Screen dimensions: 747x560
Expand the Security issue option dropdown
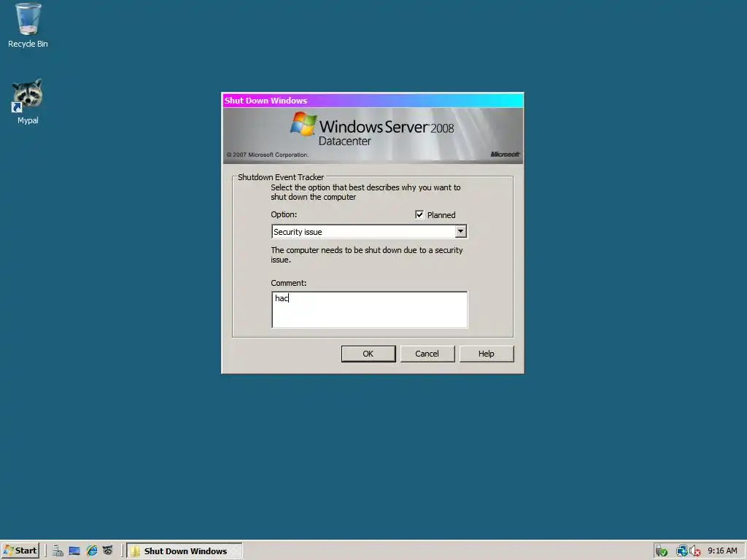pyautogui.click(x=460, y=231)
